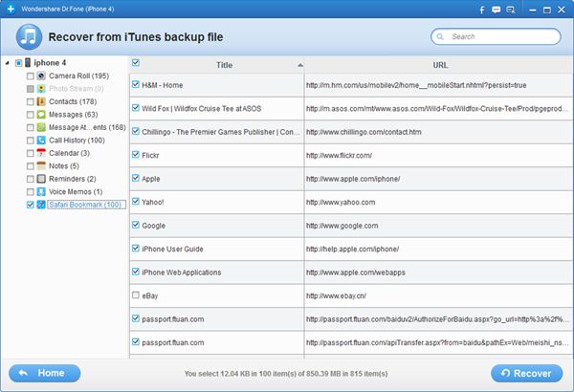Viewport: 574px width, 392px height.
Task: Uncheck the Flickr bookmark checkbox
Action: pos(136,154)
